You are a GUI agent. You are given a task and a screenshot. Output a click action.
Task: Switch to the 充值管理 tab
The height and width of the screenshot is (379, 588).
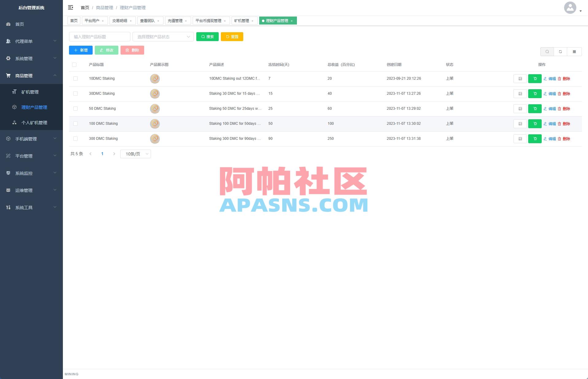coord(176,21)
